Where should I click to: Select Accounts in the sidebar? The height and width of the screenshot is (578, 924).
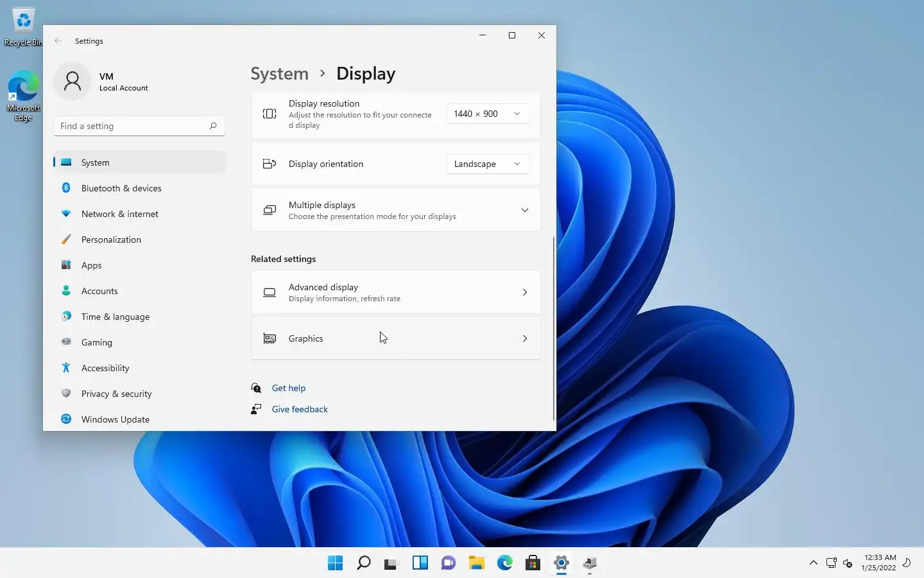(139, 291)
